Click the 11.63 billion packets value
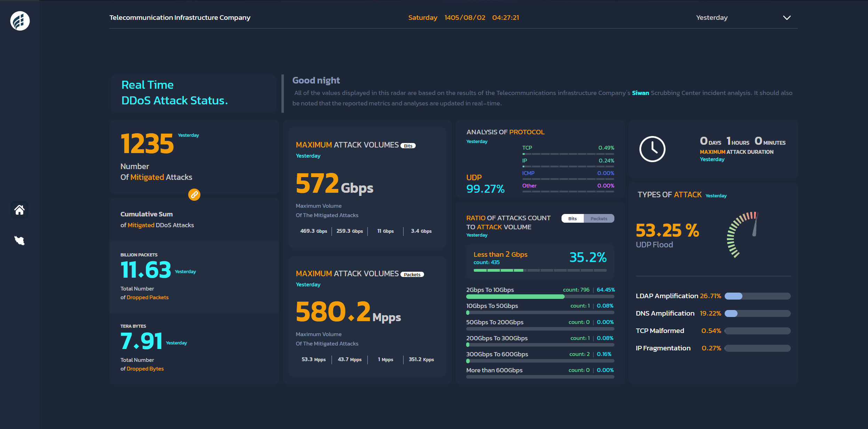 coord(146,270)
